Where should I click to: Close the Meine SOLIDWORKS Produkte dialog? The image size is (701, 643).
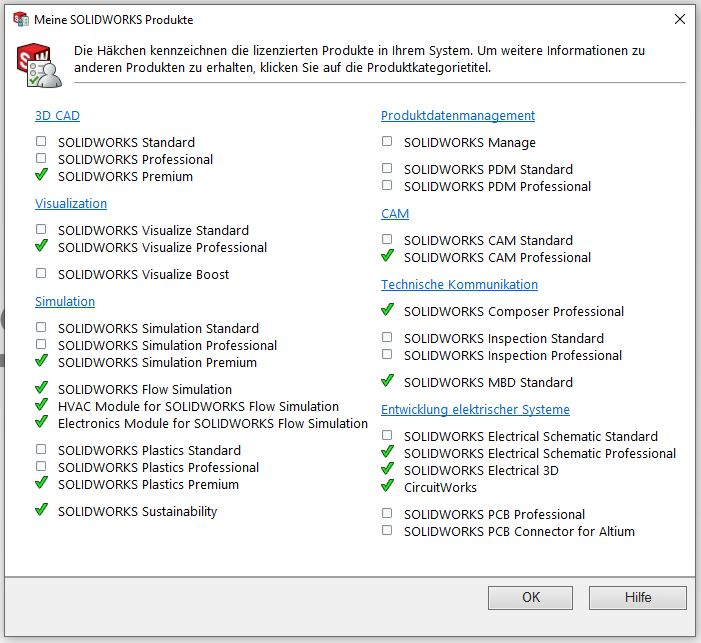680,19
